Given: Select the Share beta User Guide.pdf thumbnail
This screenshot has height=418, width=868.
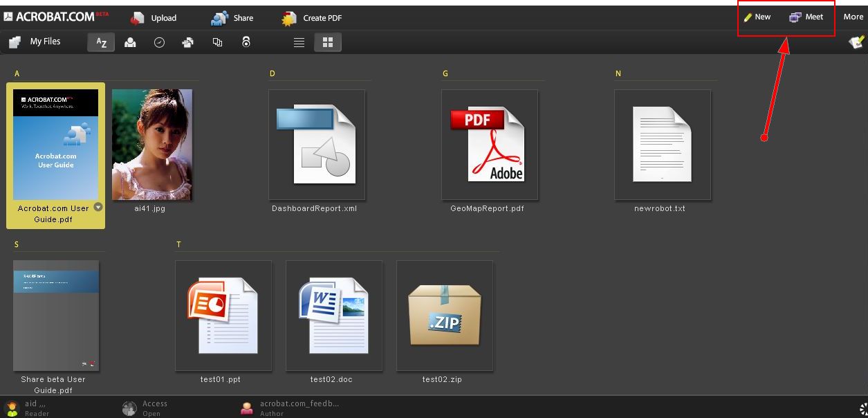Looking at the screenshot, I should tap(56, 316).
